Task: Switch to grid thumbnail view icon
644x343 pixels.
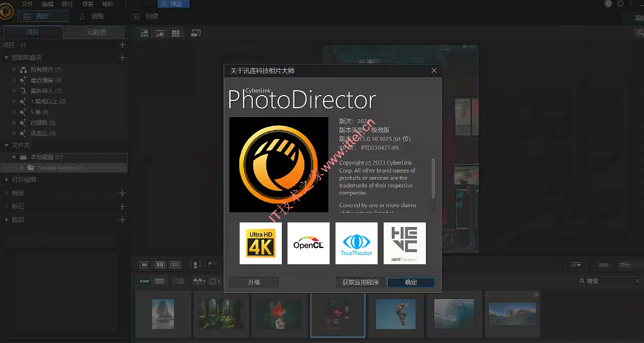Action: click(x=176, y=33)
